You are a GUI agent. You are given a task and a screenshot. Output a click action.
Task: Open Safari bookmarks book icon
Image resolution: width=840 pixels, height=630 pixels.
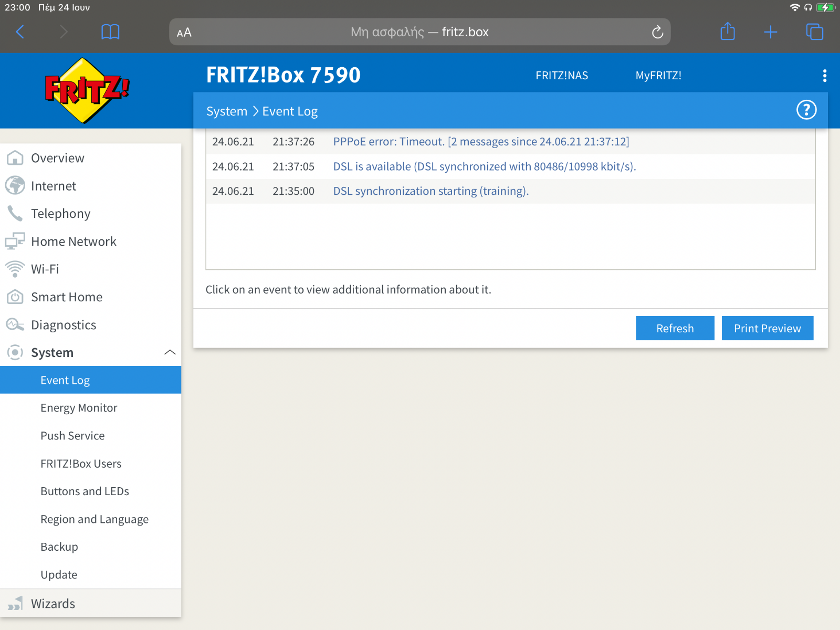coord(110,32)
